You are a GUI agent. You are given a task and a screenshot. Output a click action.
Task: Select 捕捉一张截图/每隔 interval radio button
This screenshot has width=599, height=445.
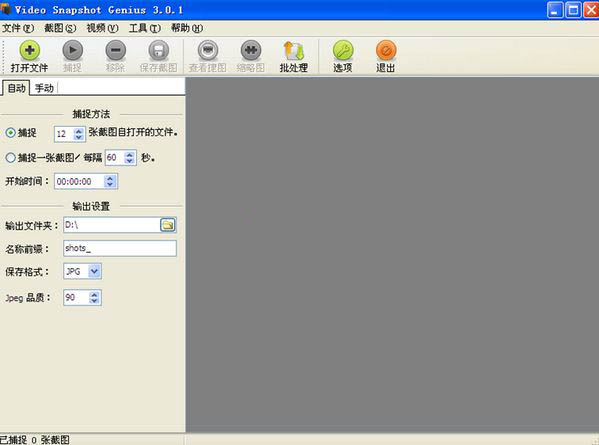(x=10, y=157)
